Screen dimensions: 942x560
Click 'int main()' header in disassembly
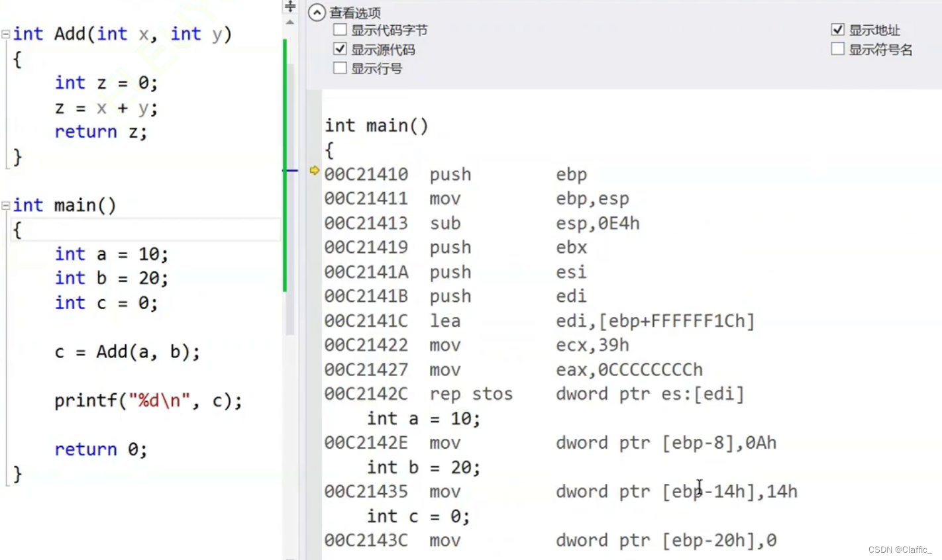376,126
